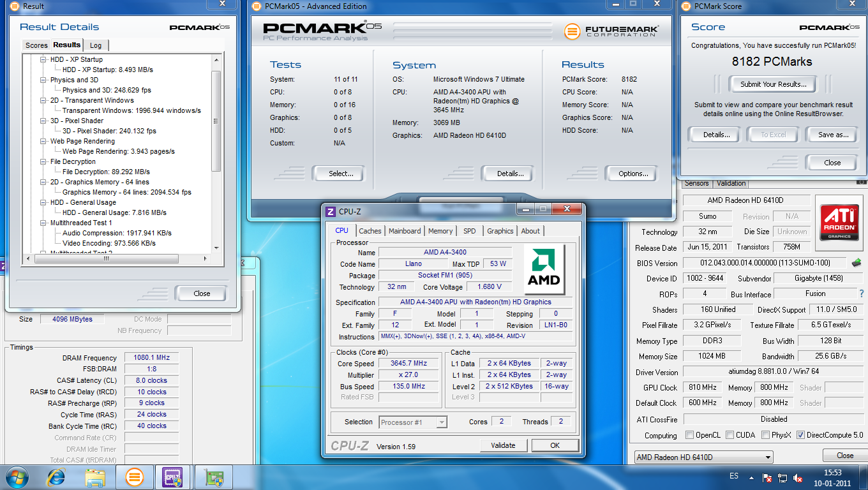The height and width of the screenshot is (490, 868).
Task: Toggle the PhysX checkbox
Action: (x=766, y=435)
